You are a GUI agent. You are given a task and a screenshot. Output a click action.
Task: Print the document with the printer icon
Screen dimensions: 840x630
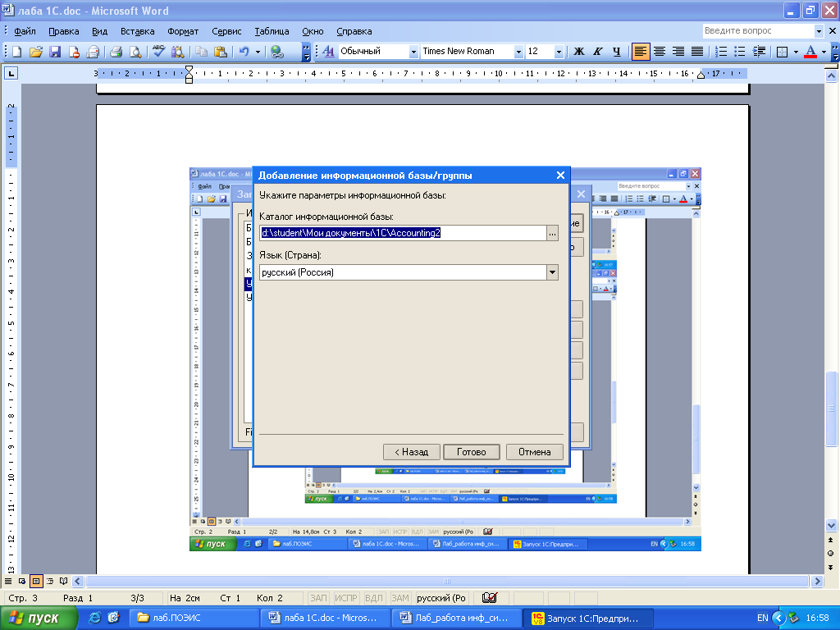tap(116, 52)
